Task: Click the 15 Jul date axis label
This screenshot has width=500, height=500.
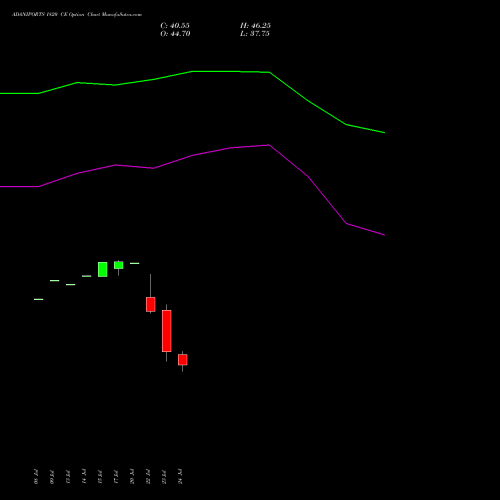Action: click(x=100, y=477)
